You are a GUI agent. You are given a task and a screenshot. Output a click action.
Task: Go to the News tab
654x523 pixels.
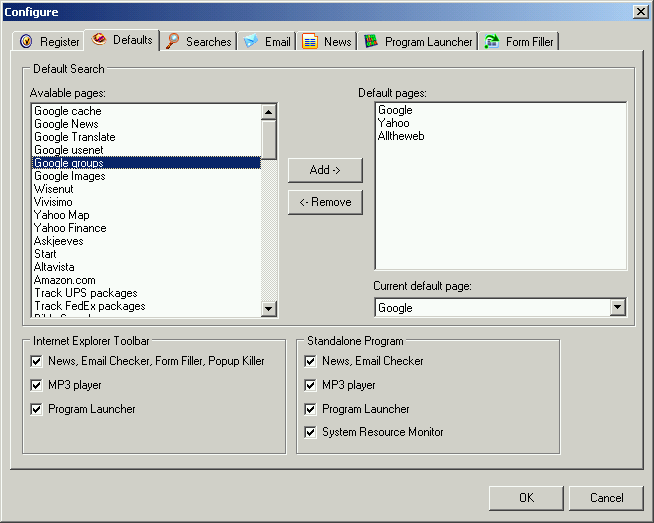(327, 41)
